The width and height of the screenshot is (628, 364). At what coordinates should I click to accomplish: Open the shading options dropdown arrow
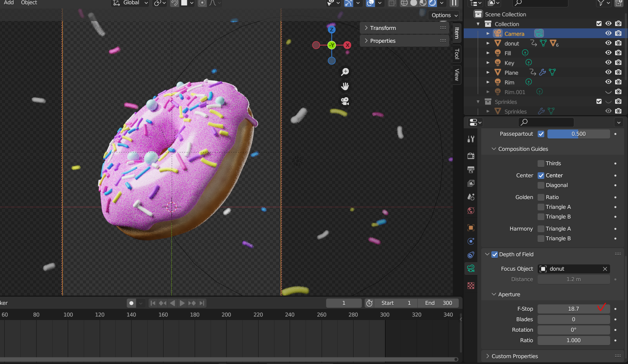tap(442, 3)
